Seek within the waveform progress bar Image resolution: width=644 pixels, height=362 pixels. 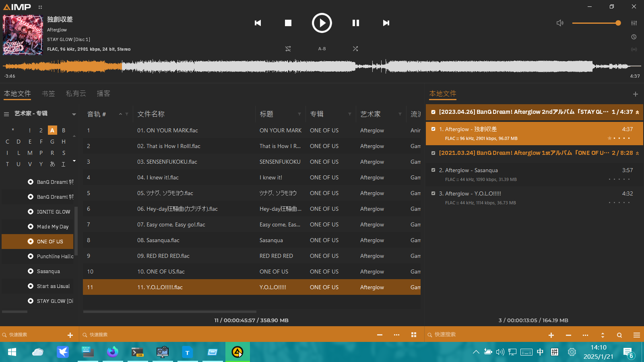point(322,66)
